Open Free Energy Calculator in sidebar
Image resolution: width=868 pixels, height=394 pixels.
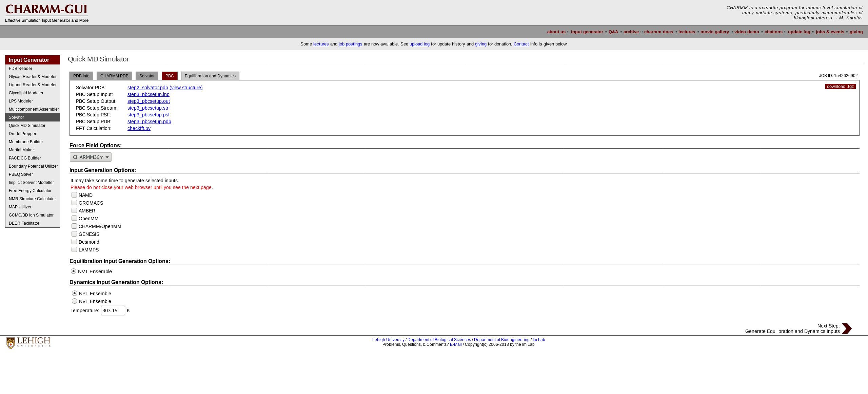pos(33,191)
